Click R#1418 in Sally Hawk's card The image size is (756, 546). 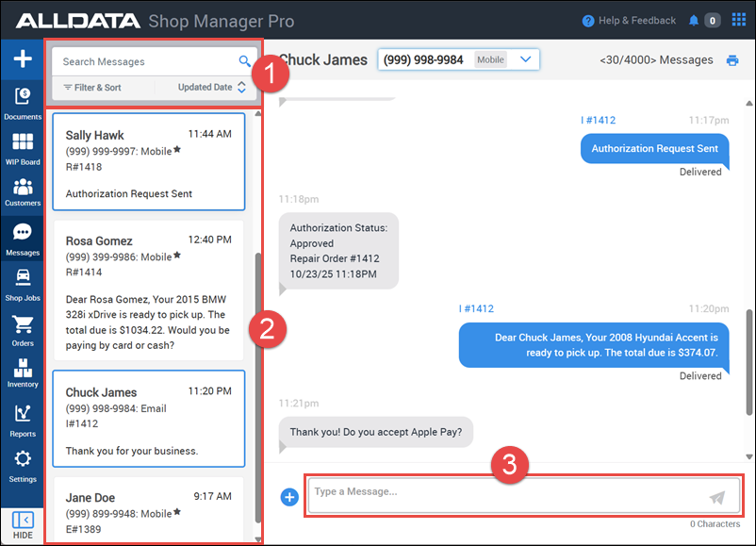coord(84,167)
